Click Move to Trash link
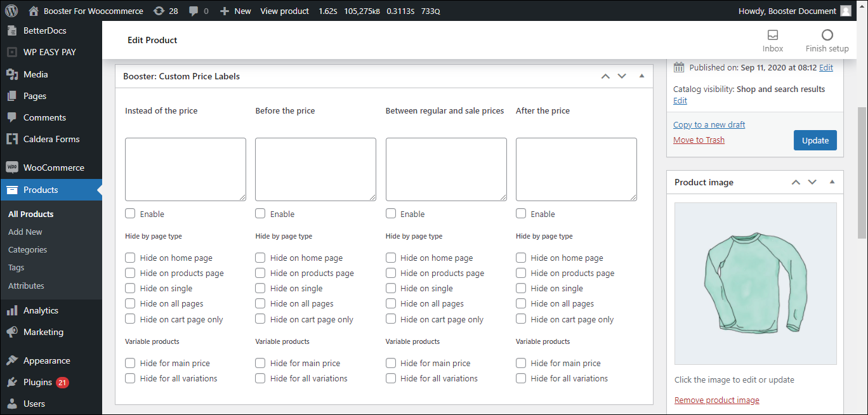Viewport: 868px width, 415px height. pyautogui.click(x=699, y=140)
